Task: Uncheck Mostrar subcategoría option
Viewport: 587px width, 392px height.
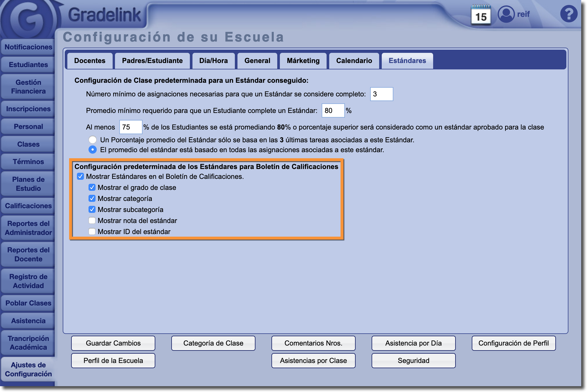Action: coord(92,210)
